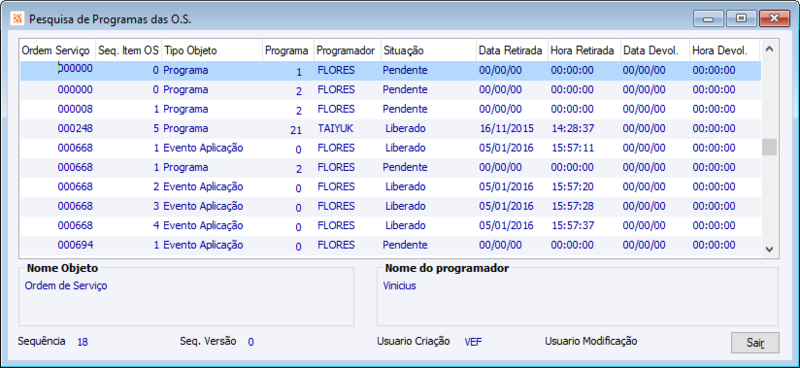Select order 000248 cell
Image resolution: width=800 pixels, height=368 pixels.
pos(75,129)
